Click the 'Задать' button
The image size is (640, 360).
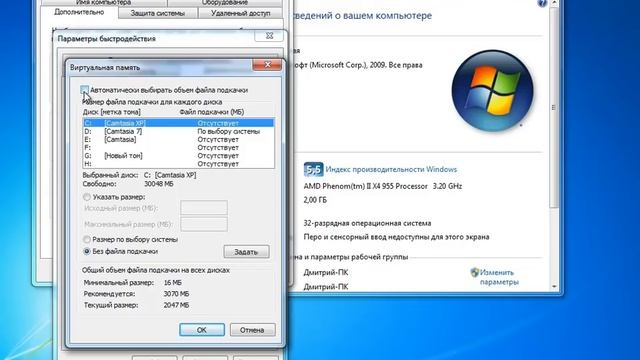[246, 252]
